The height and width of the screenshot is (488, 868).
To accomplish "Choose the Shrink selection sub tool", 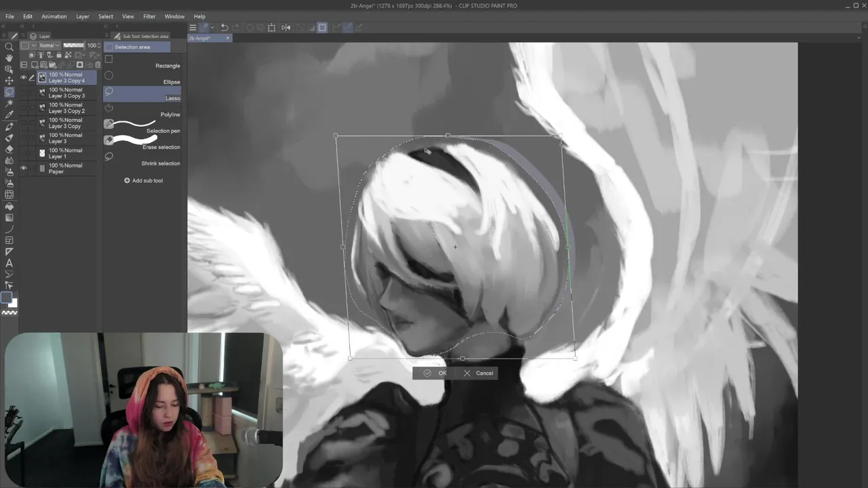I will 142,159.
